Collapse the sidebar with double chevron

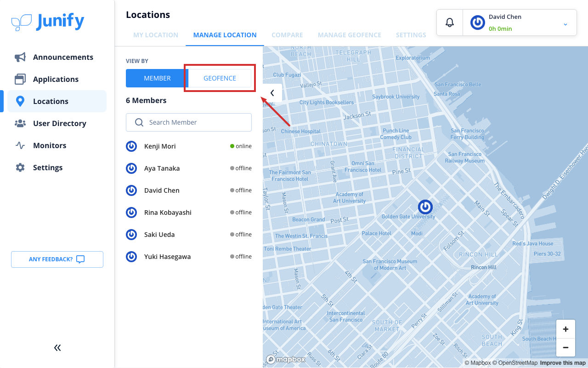57,348
